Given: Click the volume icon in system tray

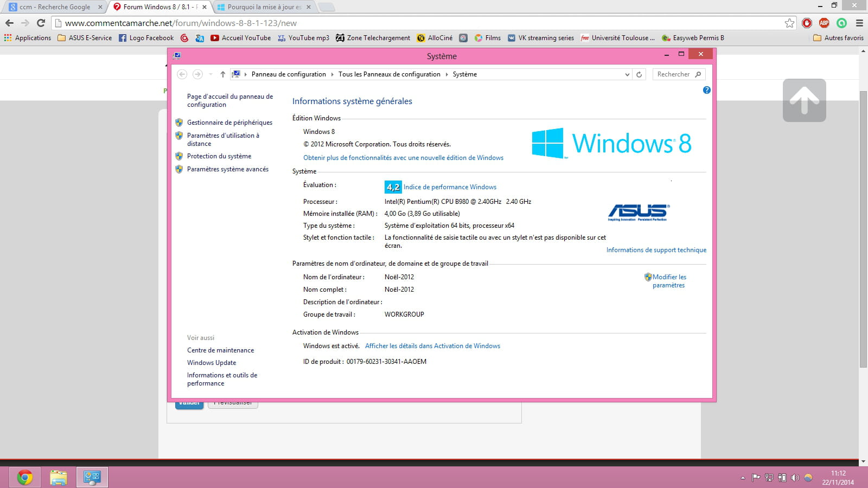Looking at the screenshot, I should (795, 478).
